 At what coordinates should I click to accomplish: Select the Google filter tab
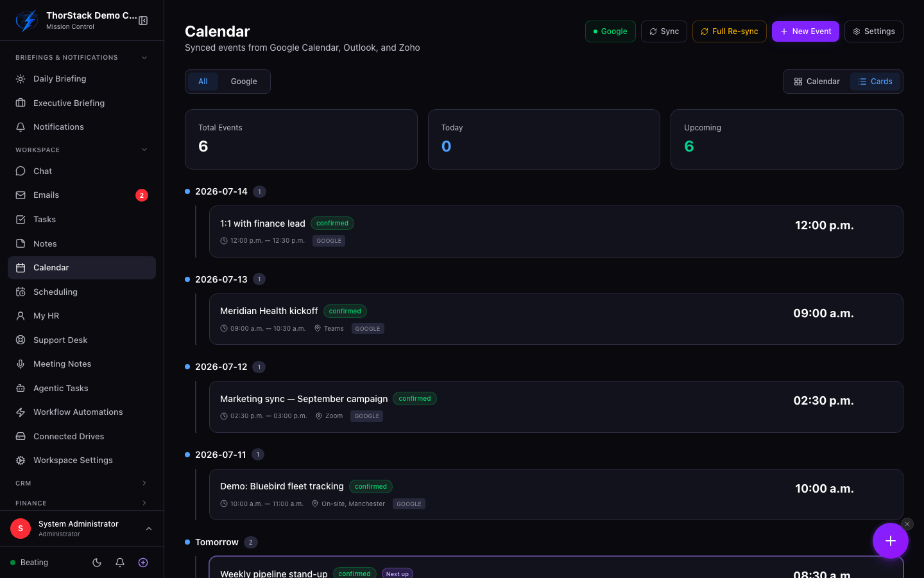(244, 82)
